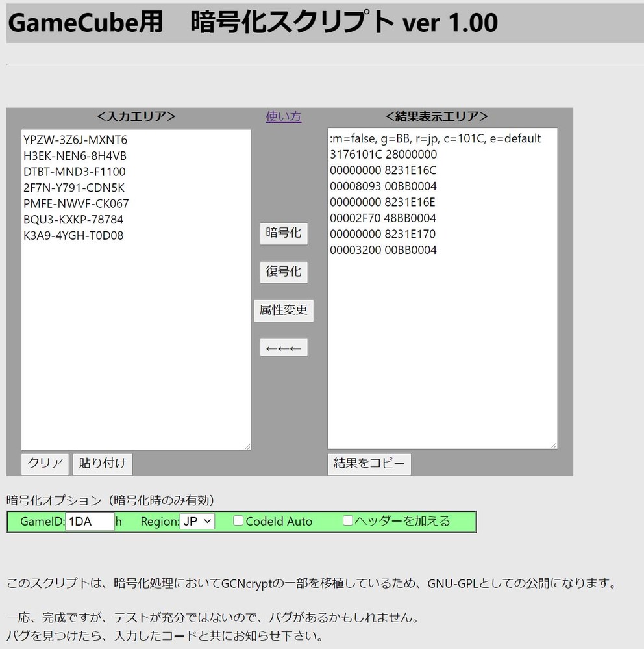
Task: Click empty space in the 結果表示エリア textbox
Action: point(441,351)
